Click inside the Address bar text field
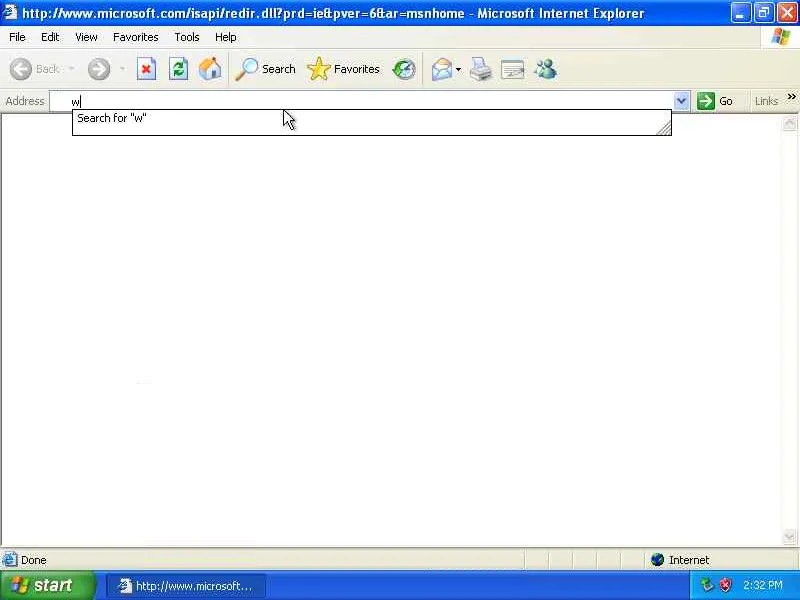Viewport: 800px width, 600px height. click(361, 101)
